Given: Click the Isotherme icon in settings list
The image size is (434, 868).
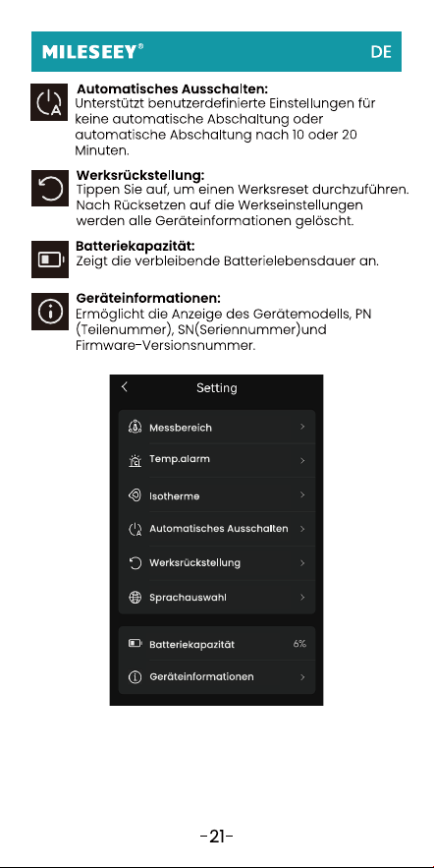Looking at the screenshot, I should coord(135,495).
